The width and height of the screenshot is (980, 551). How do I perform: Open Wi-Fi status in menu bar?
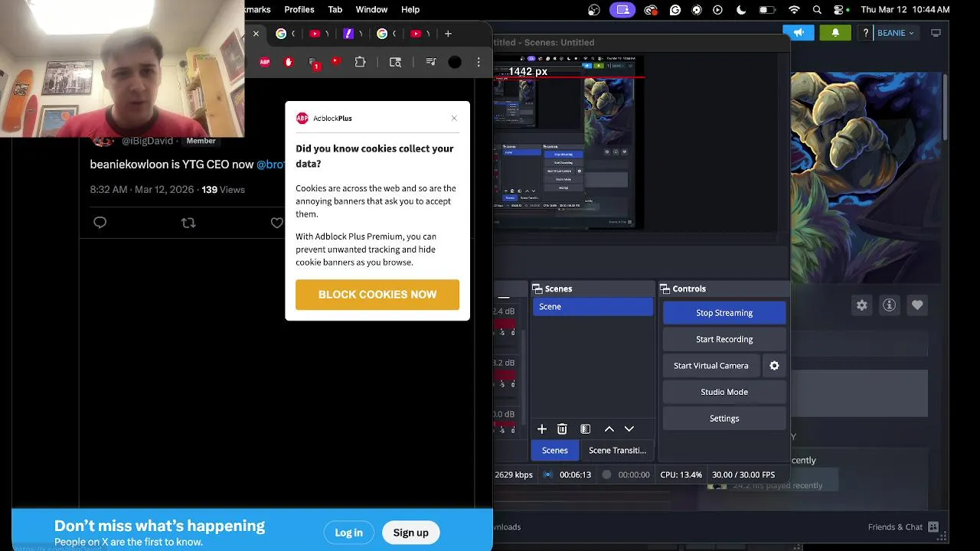point(794,10)
